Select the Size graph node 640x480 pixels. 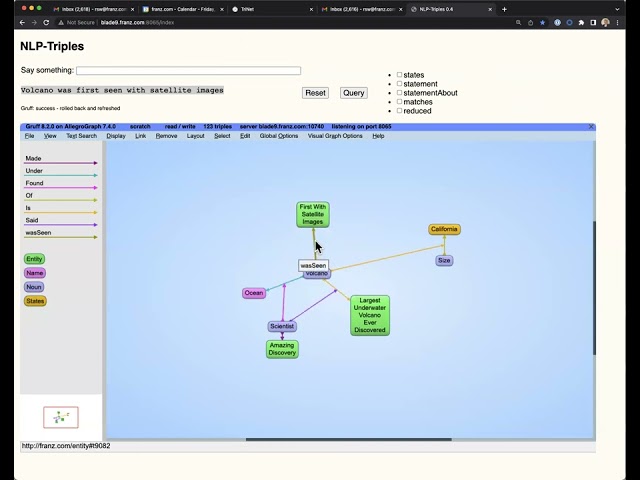(444, 260)
